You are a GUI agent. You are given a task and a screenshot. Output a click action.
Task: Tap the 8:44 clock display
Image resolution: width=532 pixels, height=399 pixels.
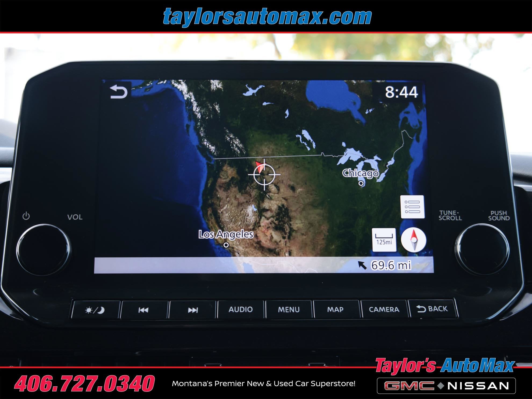[401, 92]
